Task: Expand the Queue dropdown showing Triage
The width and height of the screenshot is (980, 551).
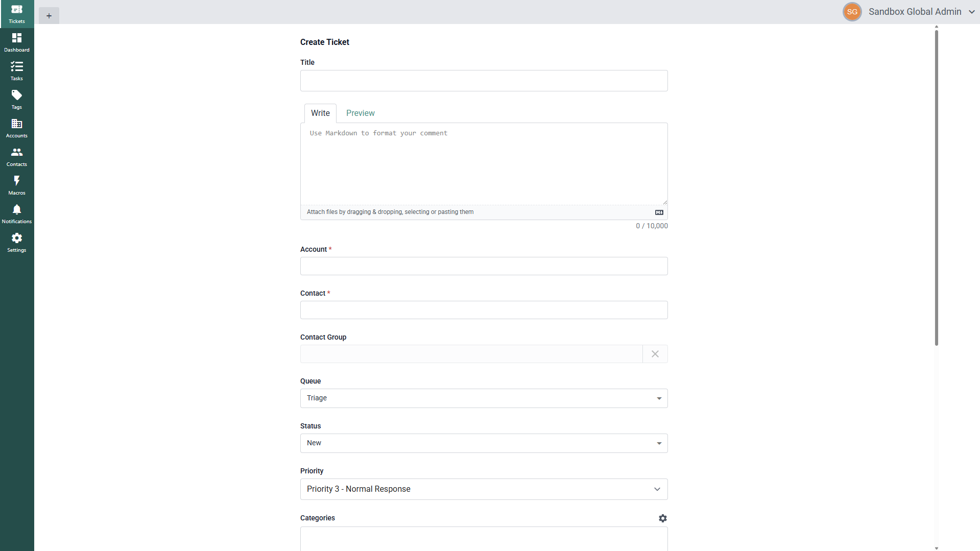Action: point(484,398)
